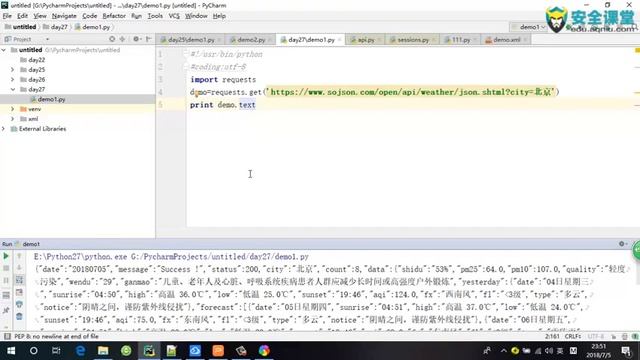The width and height of the screenshot is (640, 360).
Task: Open the Project view dropdown
Action: (x=47, y=39)
